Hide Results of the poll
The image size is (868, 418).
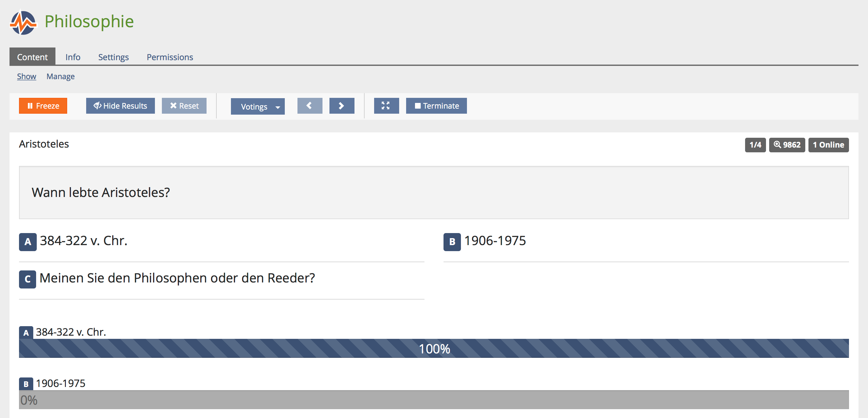click(x=120, y=106)
